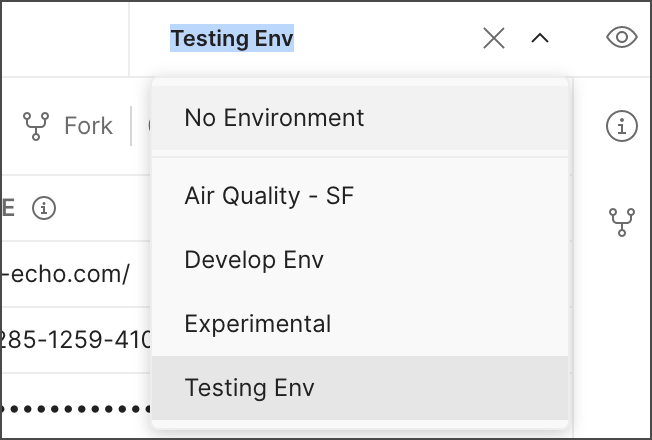Click the value cell containing 285-1259-410
Viewport: 652px width, 440px height.
pos(77,340)
